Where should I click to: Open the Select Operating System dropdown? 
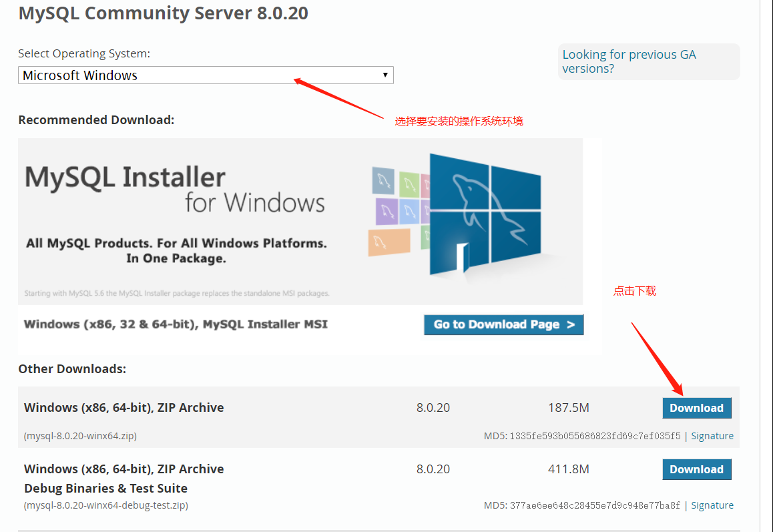(x=206, y=75)
